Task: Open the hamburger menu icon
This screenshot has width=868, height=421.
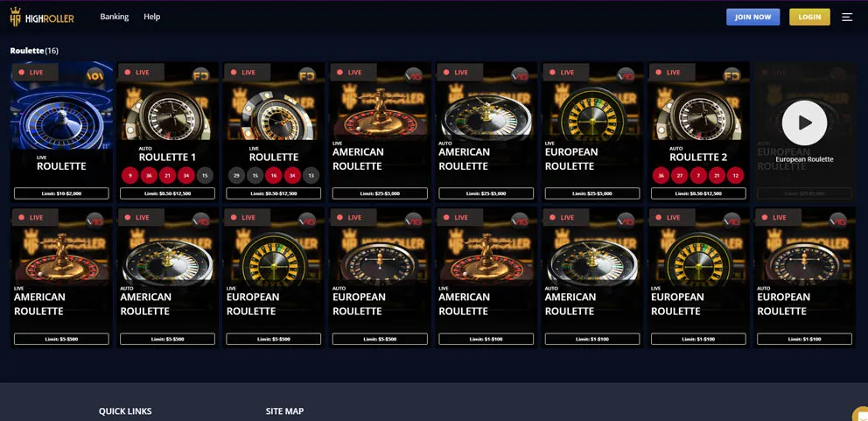Action: (x=847, y=18)
